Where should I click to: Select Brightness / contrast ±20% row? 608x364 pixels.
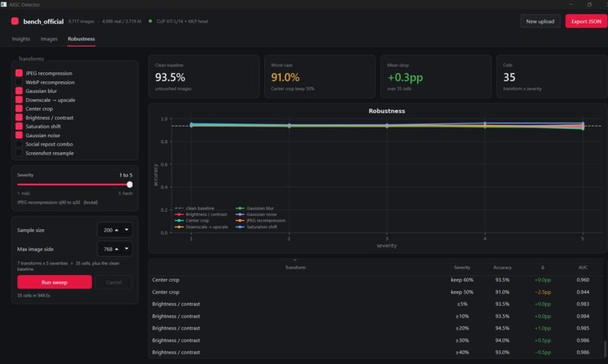tap(376, 329)
